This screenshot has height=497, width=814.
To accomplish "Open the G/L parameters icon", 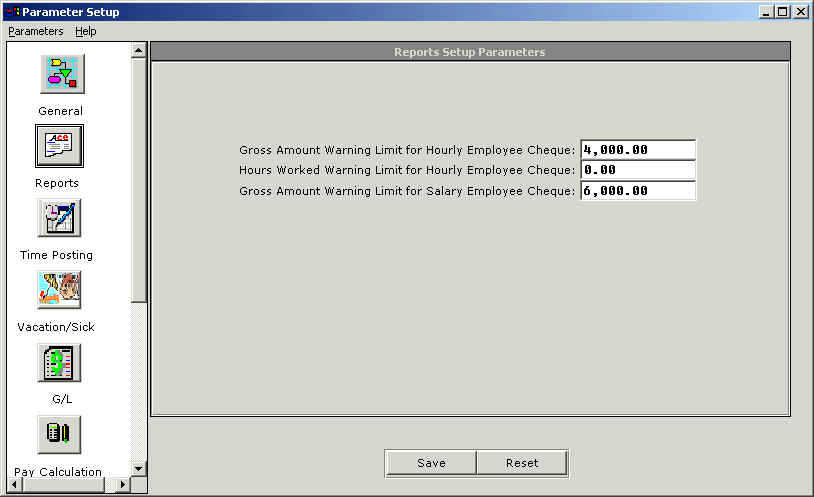I will click(x=60, y=362).
